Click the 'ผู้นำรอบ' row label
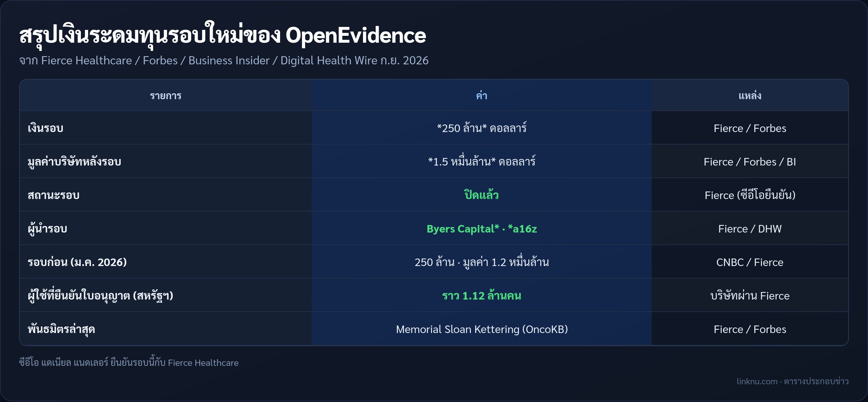 point(48,229)
